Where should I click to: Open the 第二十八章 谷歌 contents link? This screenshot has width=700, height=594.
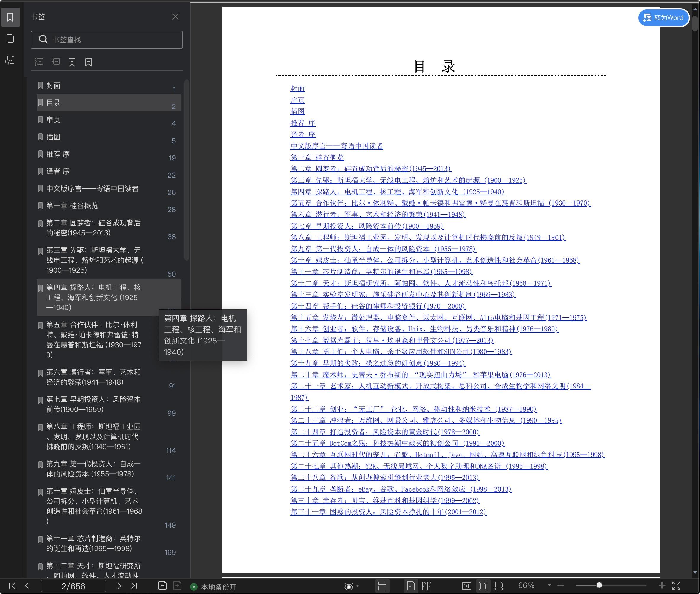click(385, 478)
